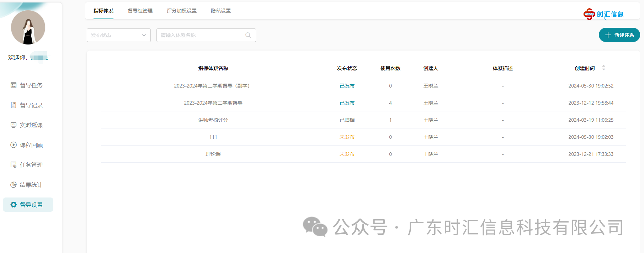Click 未发布 status in 111 row
The height and width of the screenshot is (253, 644).
(x=347, y=137)
